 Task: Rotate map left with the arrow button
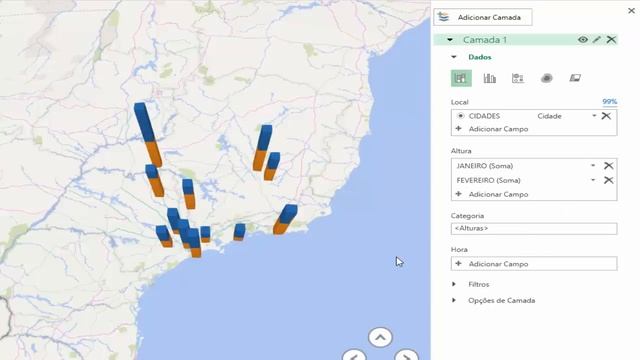point(354,355)
